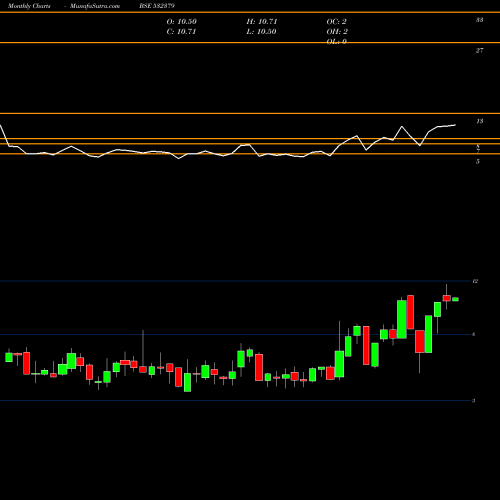This screenshot has width=500, height=500.
Task: Click the upper-panel axis label '13'
Action: click(479, 121)
